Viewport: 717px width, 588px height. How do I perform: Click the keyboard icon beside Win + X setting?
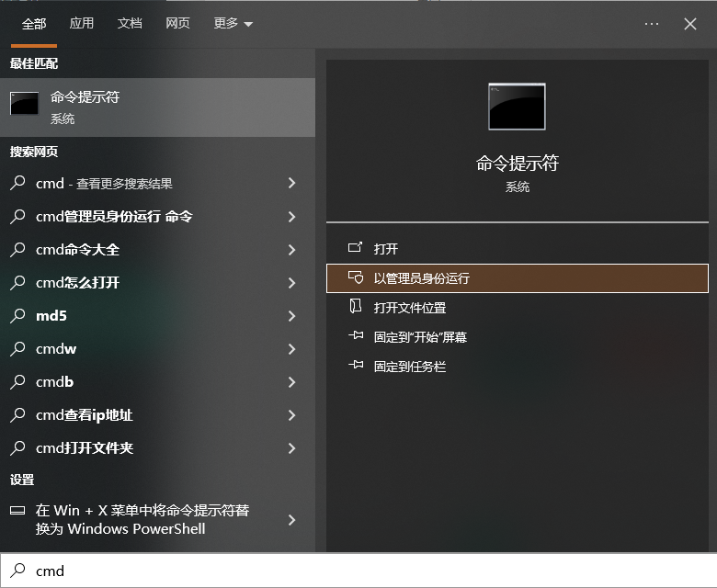tap(17, 510)
